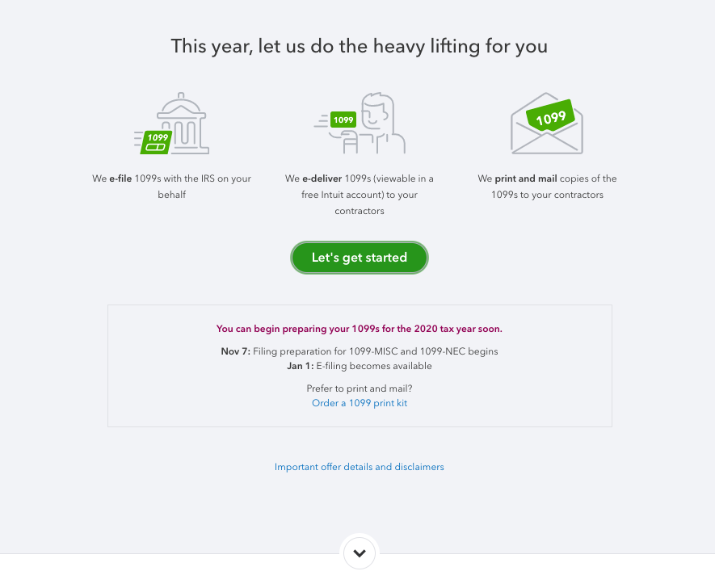The image size is (715, 588).
Task: Click the e-file 1099s with the IRS description
Action: coord(171,187)
